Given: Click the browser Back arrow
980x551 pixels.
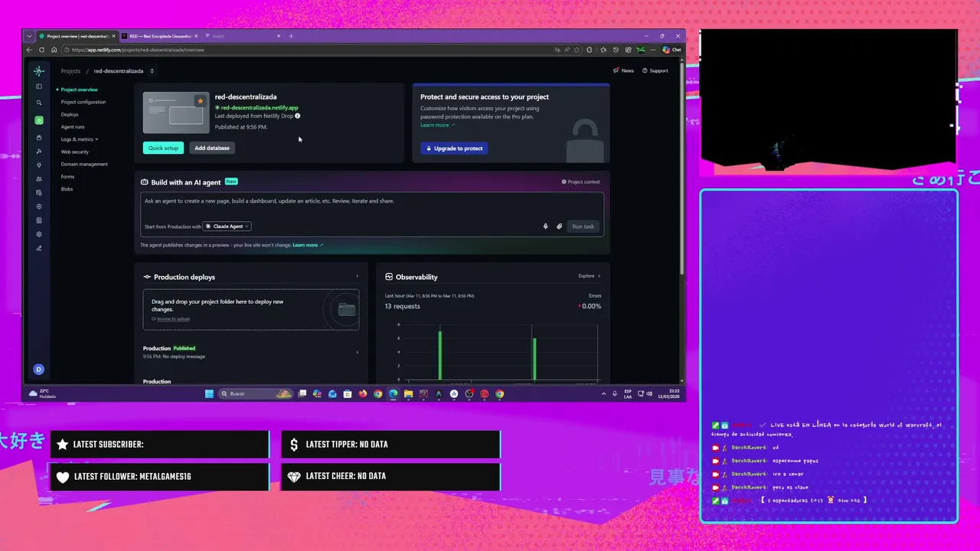Looking at the screenshot, I should click(x=30, y=50).
